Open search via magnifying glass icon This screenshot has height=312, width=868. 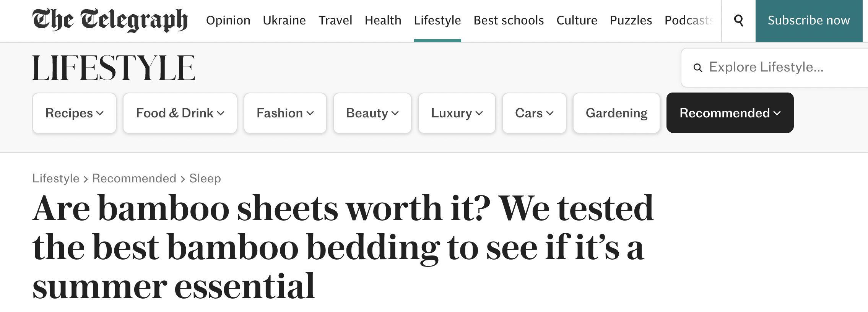[x=739, y=20]
